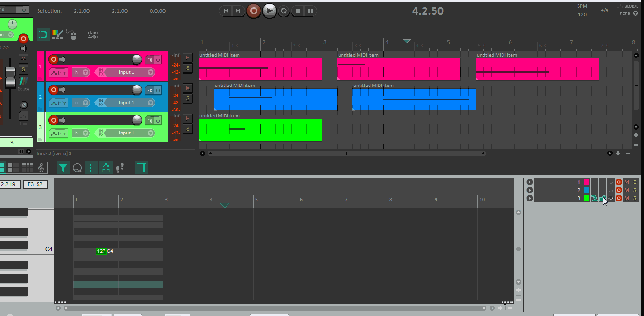Open Input 1 selector on track 1
Viewport: 644px width, 316px height.
130,72
